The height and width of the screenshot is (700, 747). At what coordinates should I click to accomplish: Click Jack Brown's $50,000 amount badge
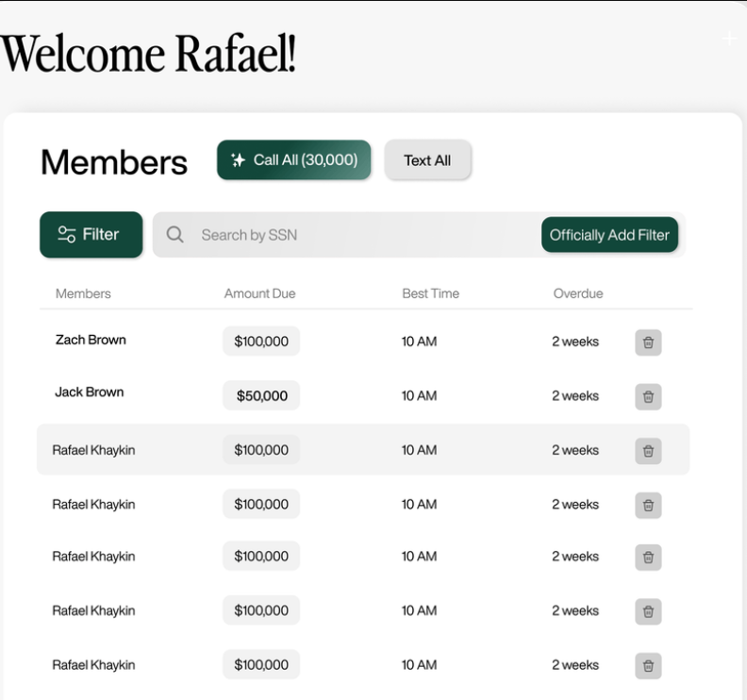(x=261, y=396)
